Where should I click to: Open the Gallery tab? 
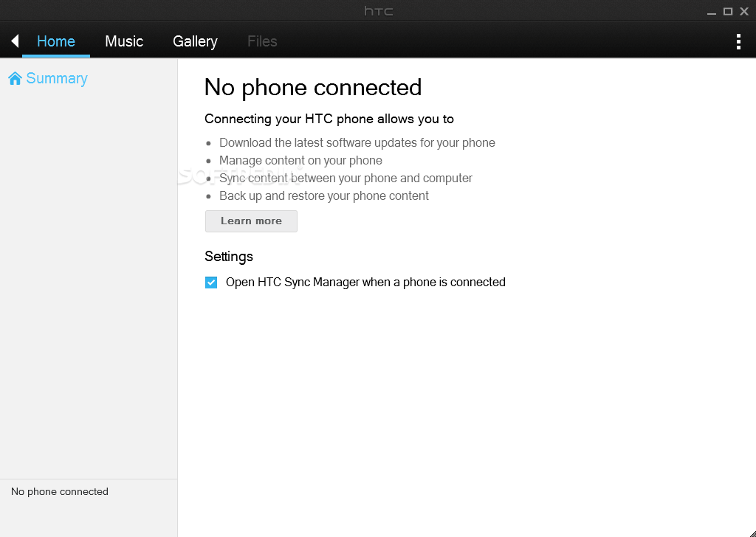tap(195, 41)
